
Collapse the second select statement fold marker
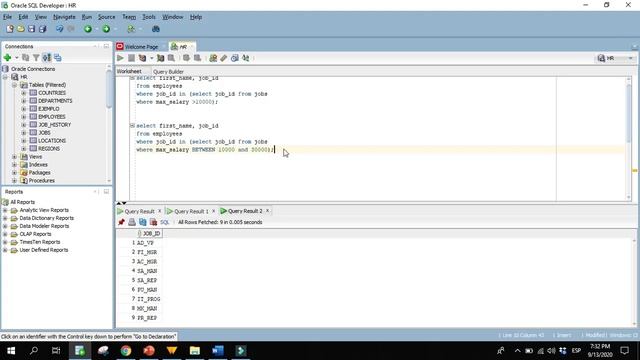(x=132, y=126)
